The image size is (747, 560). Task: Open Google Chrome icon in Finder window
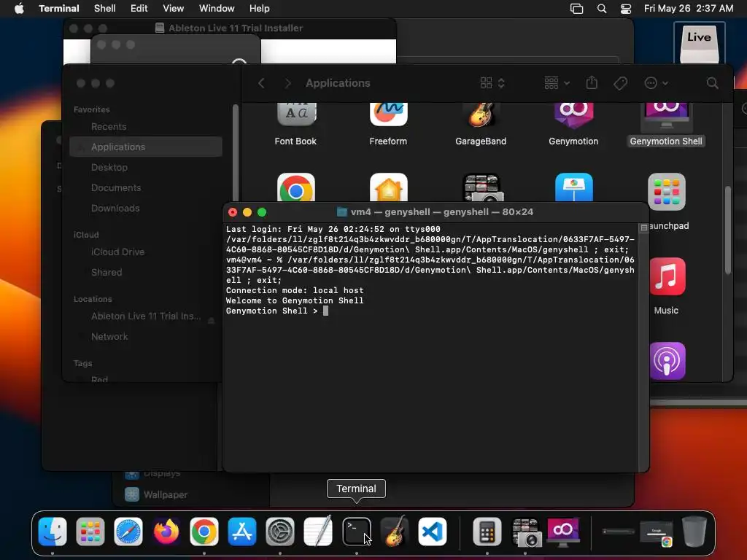tap(296, 187)
